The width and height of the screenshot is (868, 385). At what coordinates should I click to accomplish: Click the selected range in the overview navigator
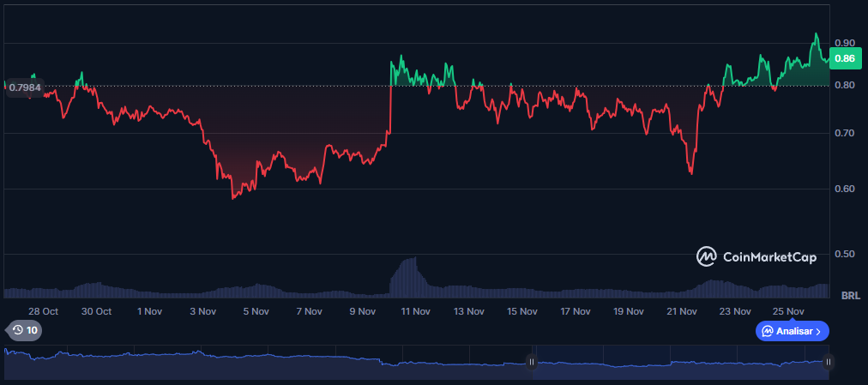[678, 362]
